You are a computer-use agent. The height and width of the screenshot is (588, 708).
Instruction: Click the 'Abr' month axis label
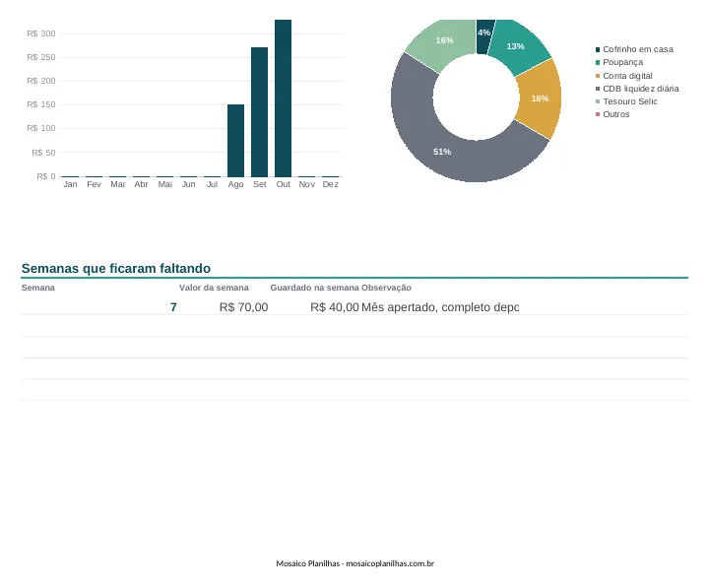[142, 184]
